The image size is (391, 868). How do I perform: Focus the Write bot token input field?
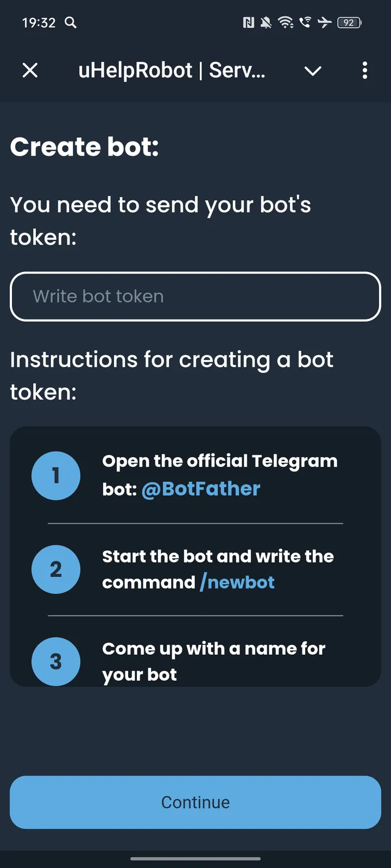[195, 297]
